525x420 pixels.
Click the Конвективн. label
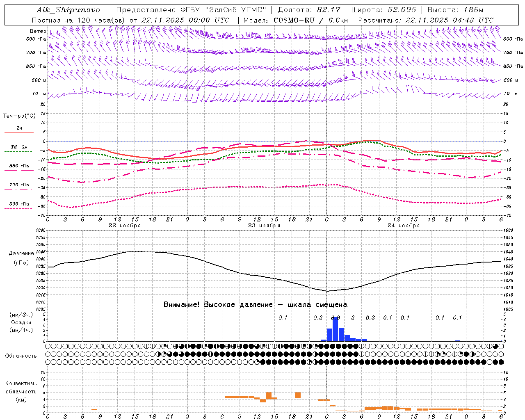[x=21, y=383]
